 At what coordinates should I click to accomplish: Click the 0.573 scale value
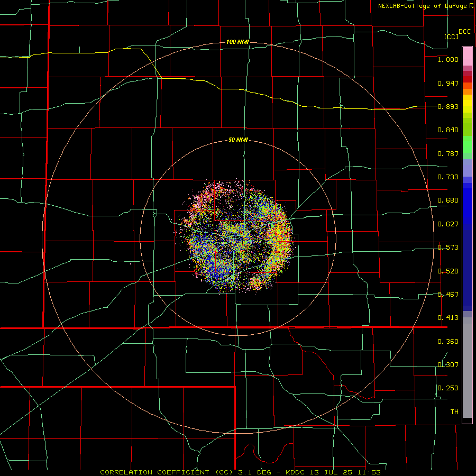coord(448,248)
